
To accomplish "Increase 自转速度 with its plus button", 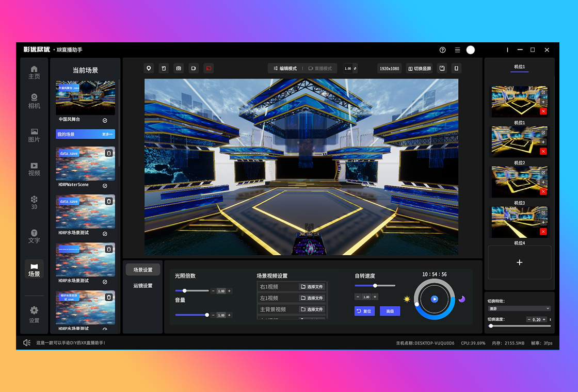I will point(375,297).
